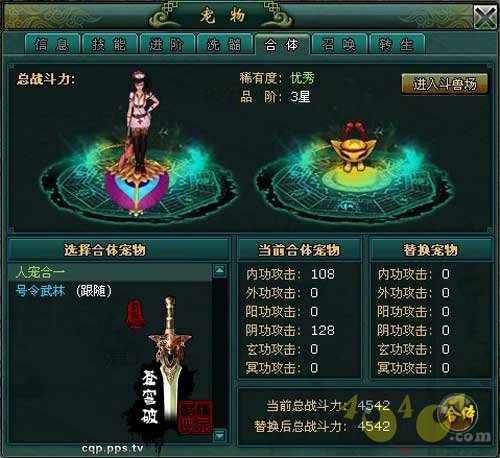Click the pet list scroll down arrow

click(220, 435)
